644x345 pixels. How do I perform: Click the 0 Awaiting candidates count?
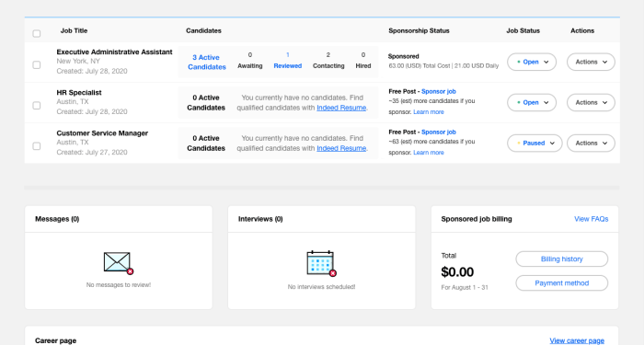(x=249, y=61)
